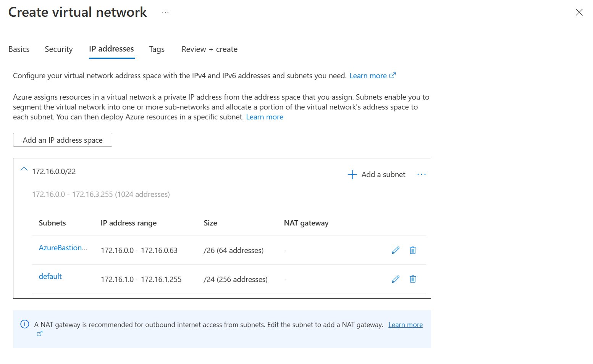Close the Create virtual network pane
This screenshot has height=364, width=593.
[x=579, y=13]
